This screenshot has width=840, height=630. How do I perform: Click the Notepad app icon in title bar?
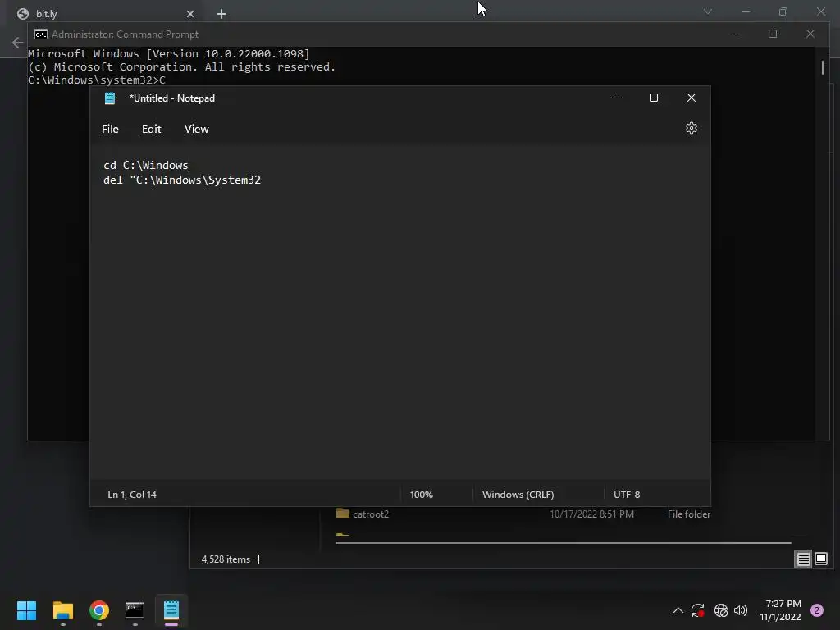(110, 98)
